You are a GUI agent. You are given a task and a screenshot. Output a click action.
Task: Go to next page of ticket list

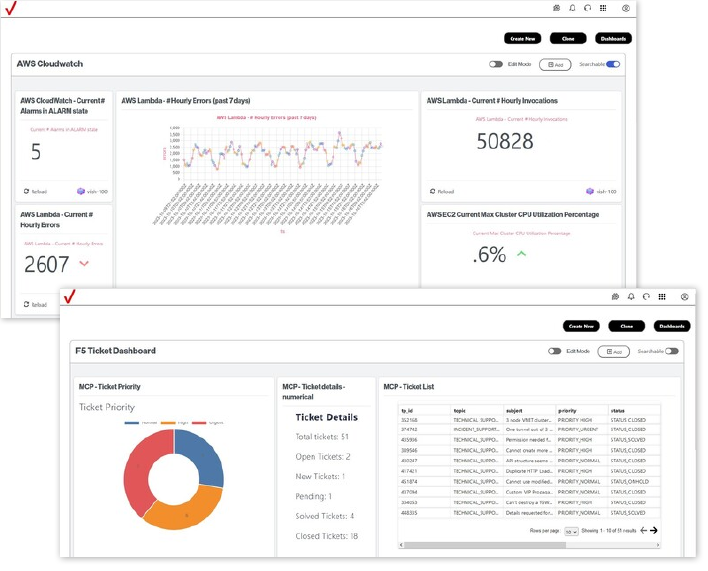pyautogui.click(x=653, y=530)
